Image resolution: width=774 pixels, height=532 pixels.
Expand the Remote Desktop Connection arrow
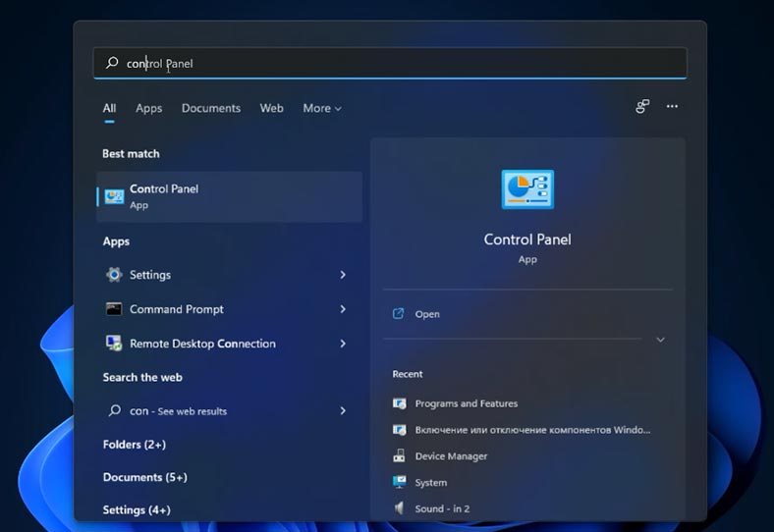[x=343, y=344]
